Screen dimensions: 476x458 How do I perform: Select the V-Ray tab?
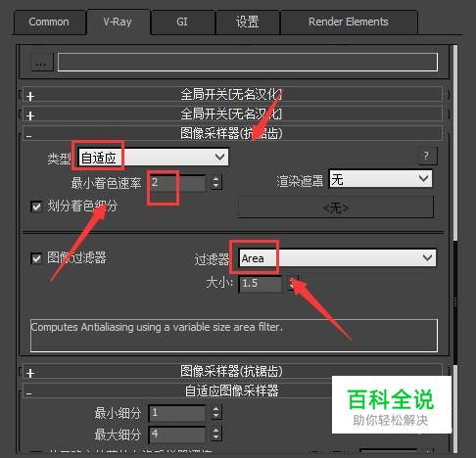118,22
